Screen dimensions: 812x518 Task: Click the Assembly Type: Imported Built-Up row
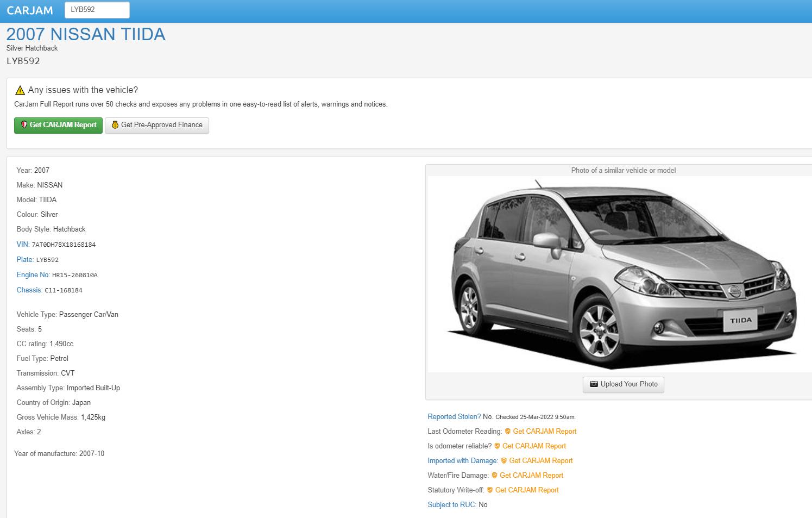tap(68, 388)
